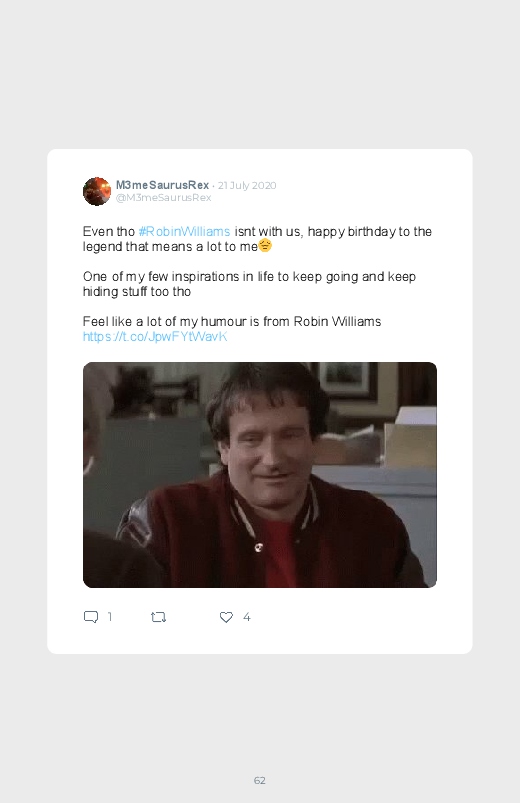
Task: Like the tweet with the heart icon
Action: (226, 617)
